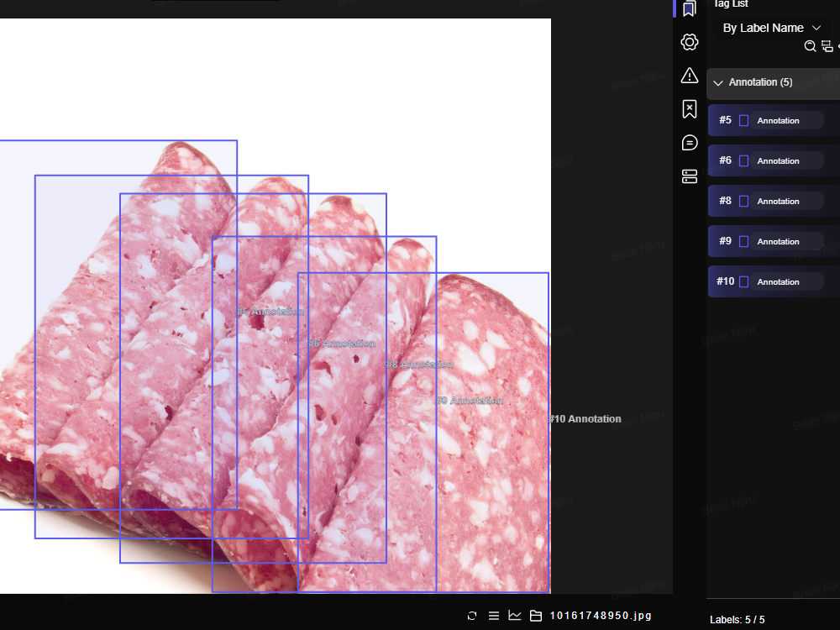Click the chart icon in the bottom bar
Image resolution: width=840 pixels, height=630 pixels.
point(515,616)
